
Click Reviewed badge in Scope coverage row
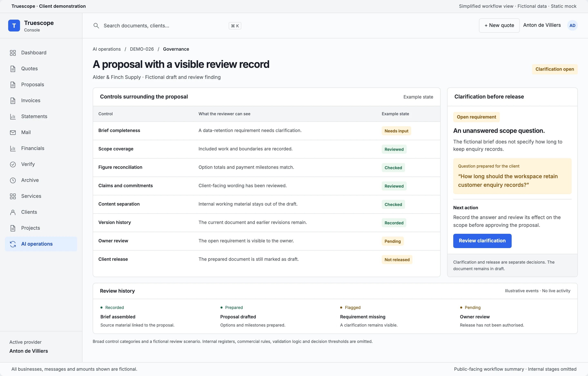pyautogui.click(x=394, y=149)
